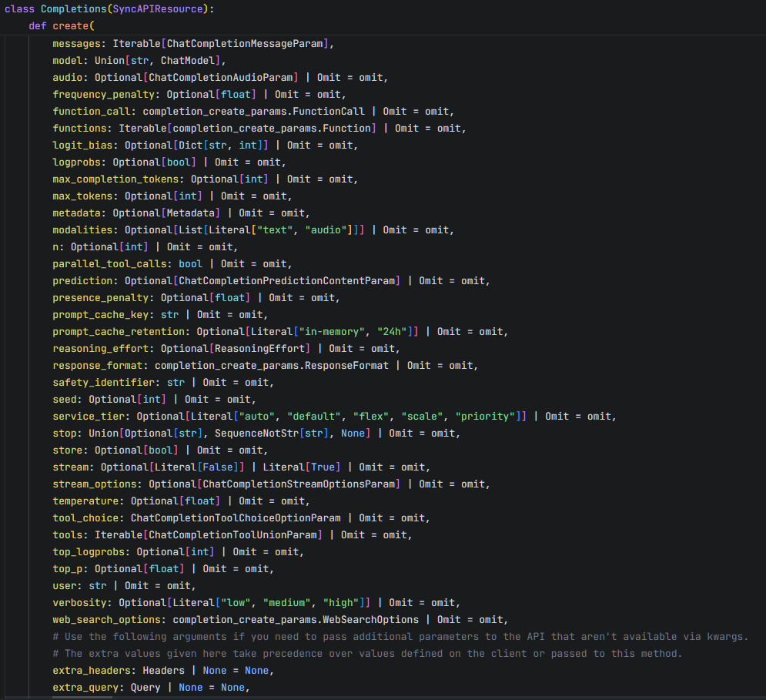Click ChatCompletionAudioParam type

[221, 77]
